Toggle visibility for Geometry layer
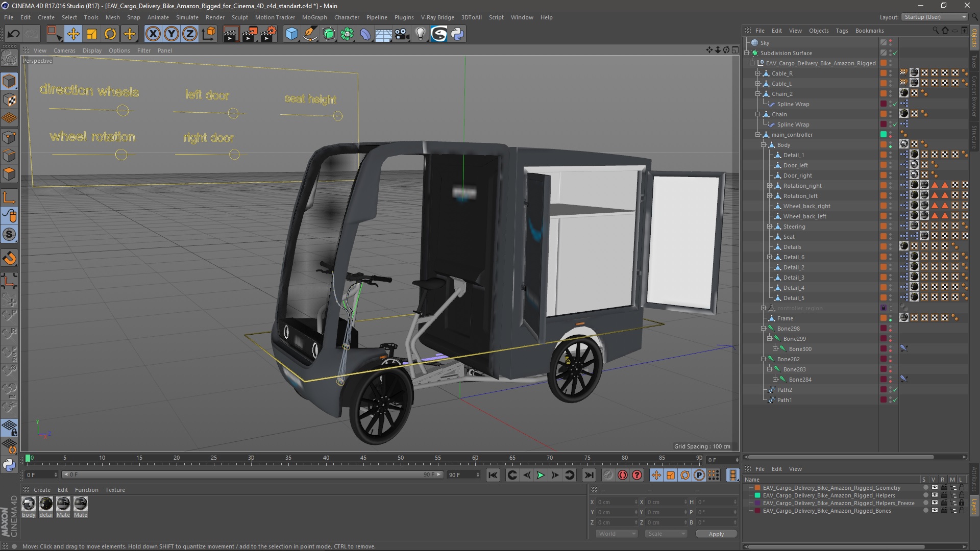 pos(934,488)
